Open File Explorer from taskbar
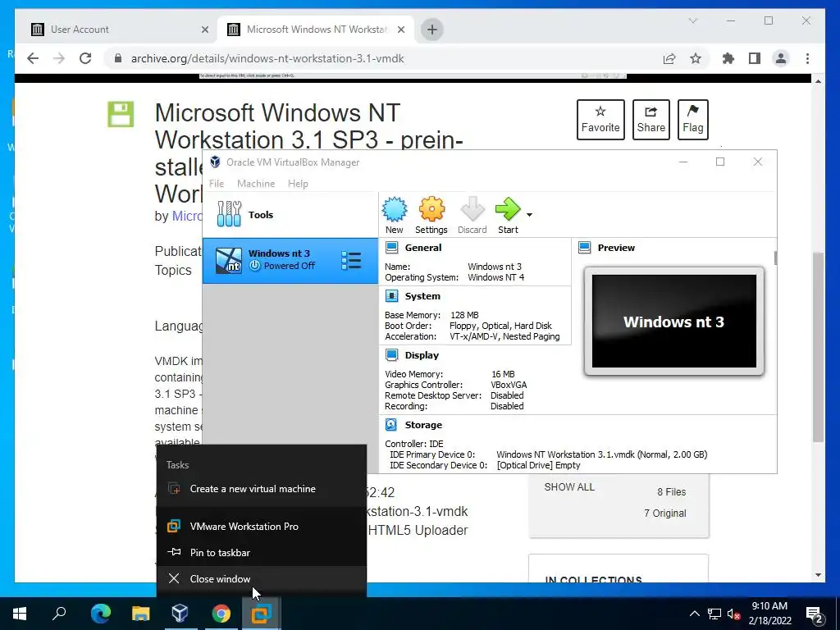The height and width of the screenshot is (630, 840). (140, 614)
